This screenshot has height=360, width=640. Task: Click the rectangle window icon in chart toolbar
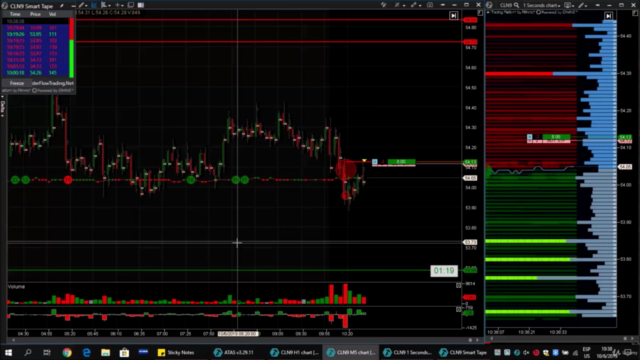tap(131, 5)
